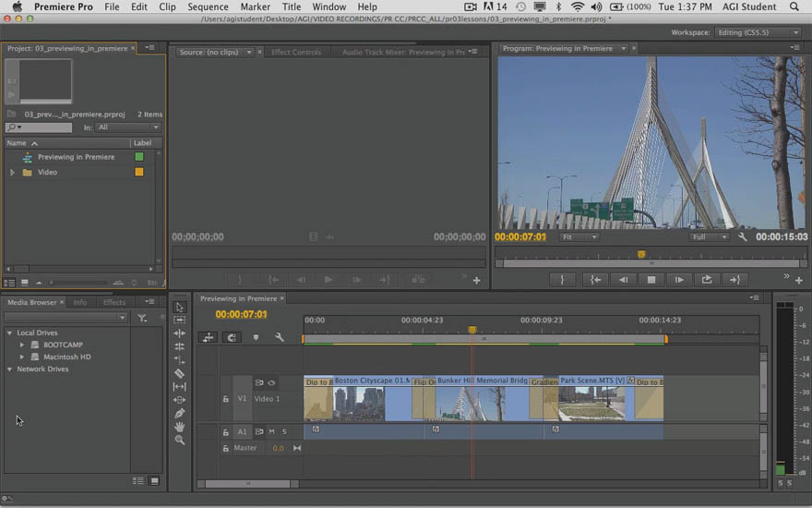Switch to the Effects tab
The image size is (812, 508).
(114, 302)
